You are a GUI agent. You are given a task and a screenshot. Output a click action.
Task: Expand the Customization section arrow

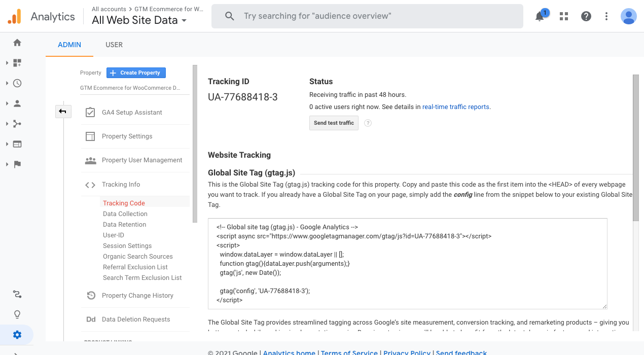coord(7,63)
